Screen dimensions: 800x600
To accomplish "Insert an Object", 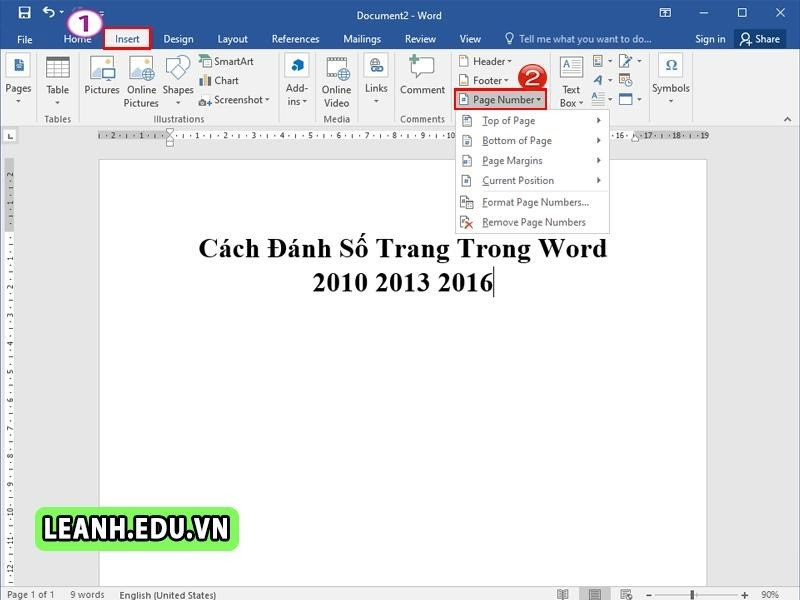I will tap(630, 99).
